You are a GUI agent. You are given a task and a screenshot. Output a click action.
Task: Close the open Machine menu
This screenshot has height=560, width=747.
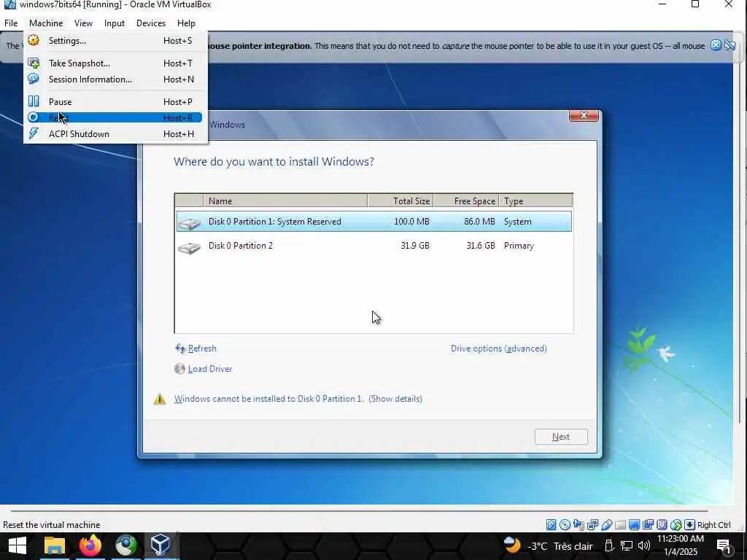pyautogui.click(x=46, y=23)
